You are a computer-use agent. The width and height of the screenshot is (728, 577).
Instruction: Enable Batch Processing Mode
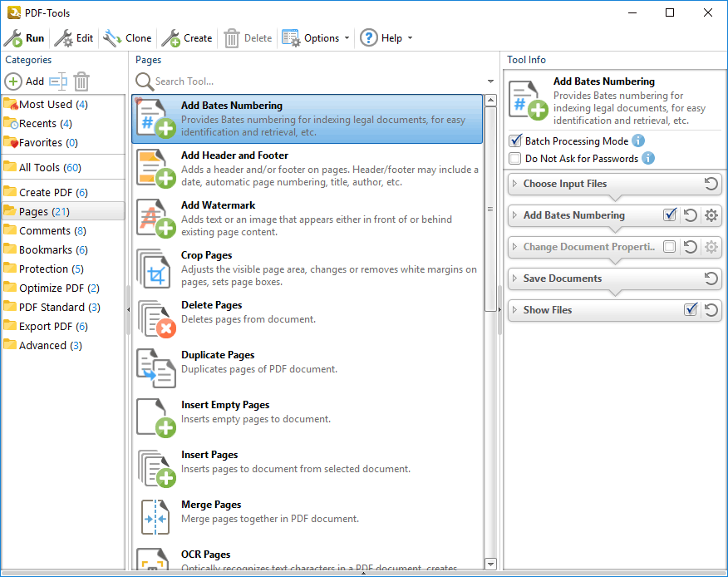(514, 141)
